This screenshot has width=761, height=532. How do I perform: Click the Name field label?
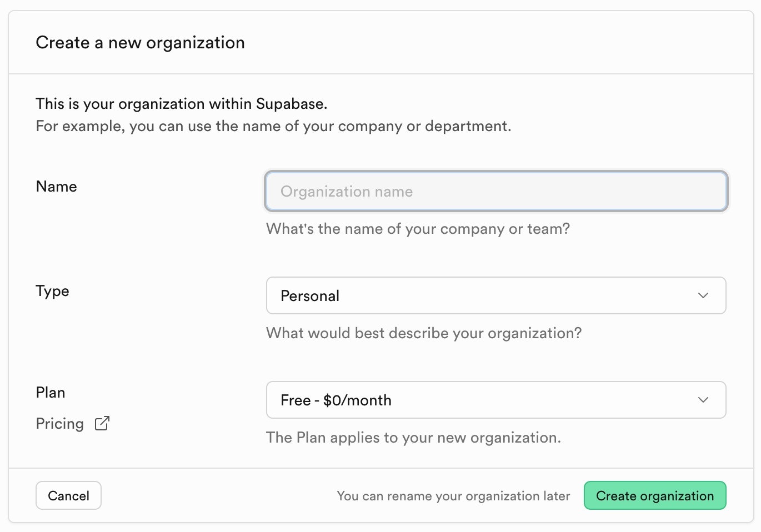56,187
